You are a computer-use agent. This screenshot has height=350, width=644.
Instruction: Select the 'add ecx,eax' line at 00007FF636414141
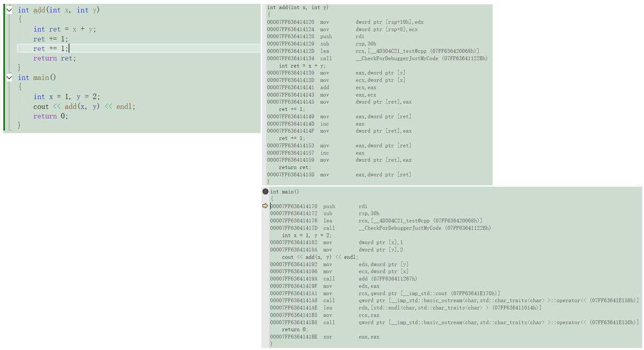[x=322, y=88]
